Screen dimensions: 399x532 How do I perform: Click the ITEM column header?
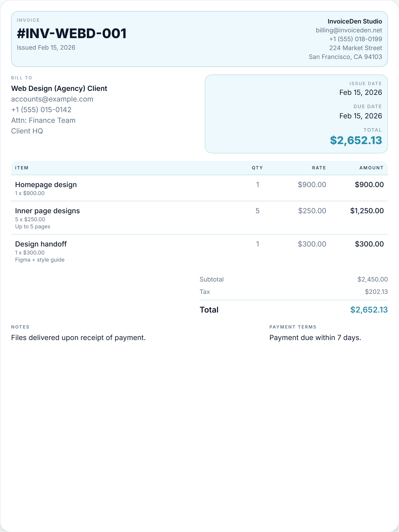click(22, 168)
